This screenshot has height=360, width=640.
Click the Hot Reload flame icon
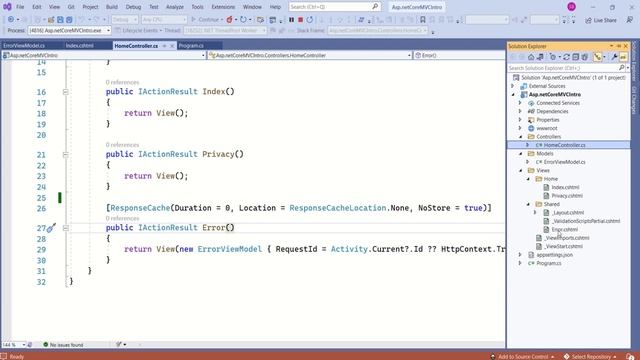point(229,20)
